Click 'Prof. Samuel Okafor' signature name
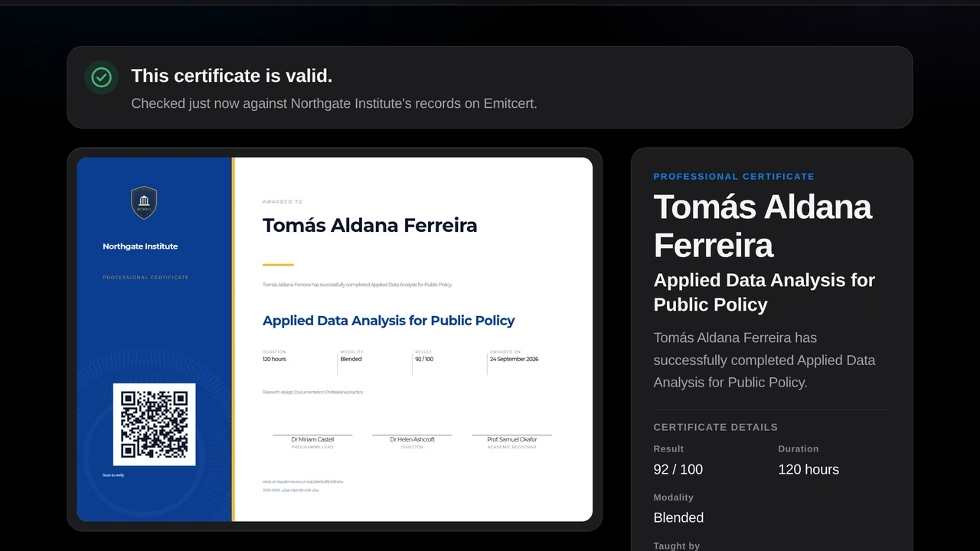The image size is (980, 551). [512, 439]
